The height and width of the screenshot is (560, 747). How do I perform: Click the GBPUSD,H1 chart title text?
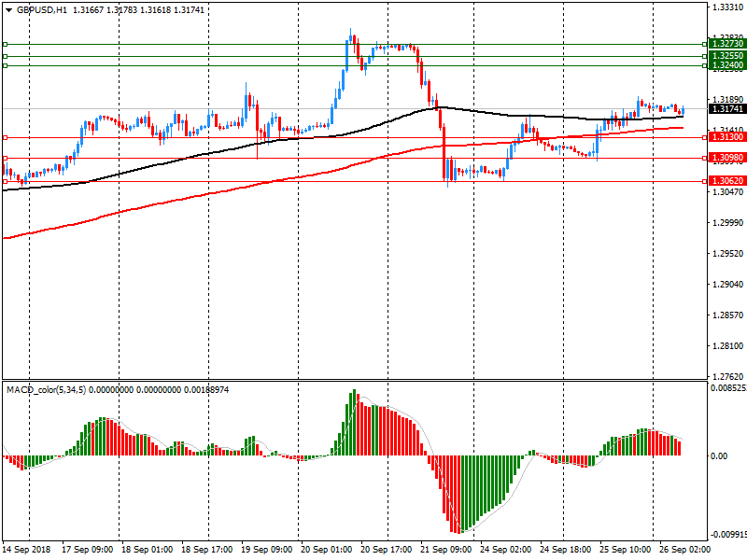point(41,9)
